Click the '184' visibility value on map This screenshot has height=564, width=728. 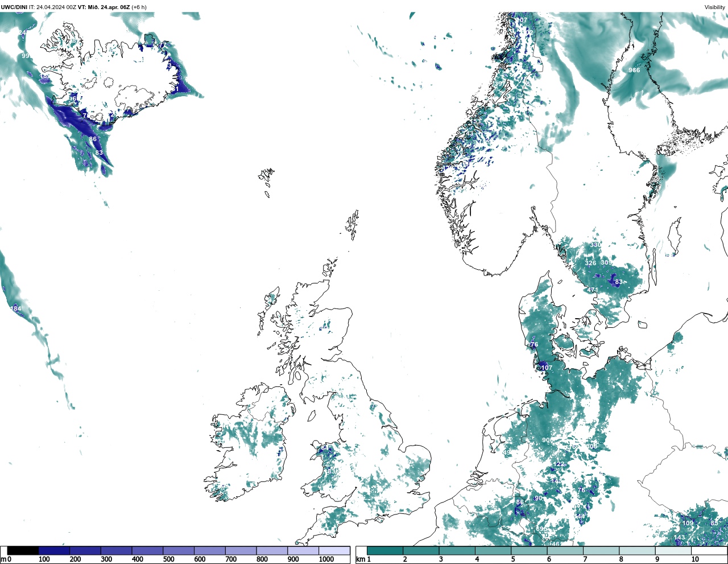pos(16,308)
